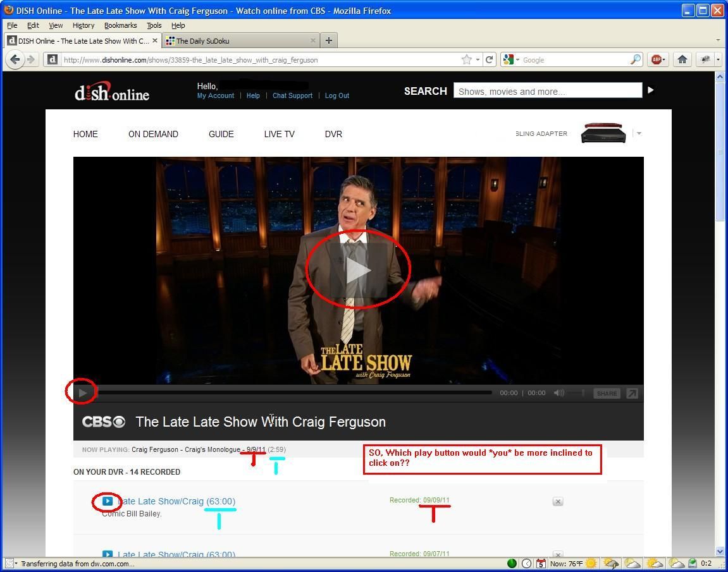Screen dimensions: 728x572
Task: Delete the 09/09/11 DVR recording
Action: (x=558, y=501)
